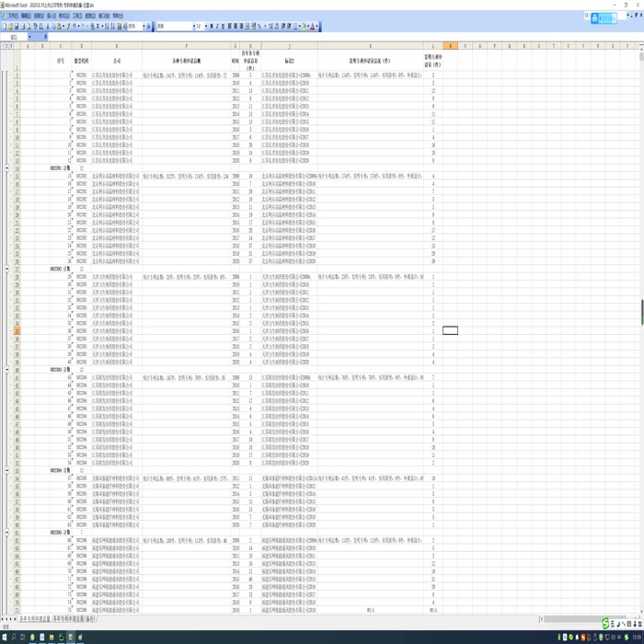Click last-sheet tab navigation arrow
The image size is (644, 644).
coord(16,619)
